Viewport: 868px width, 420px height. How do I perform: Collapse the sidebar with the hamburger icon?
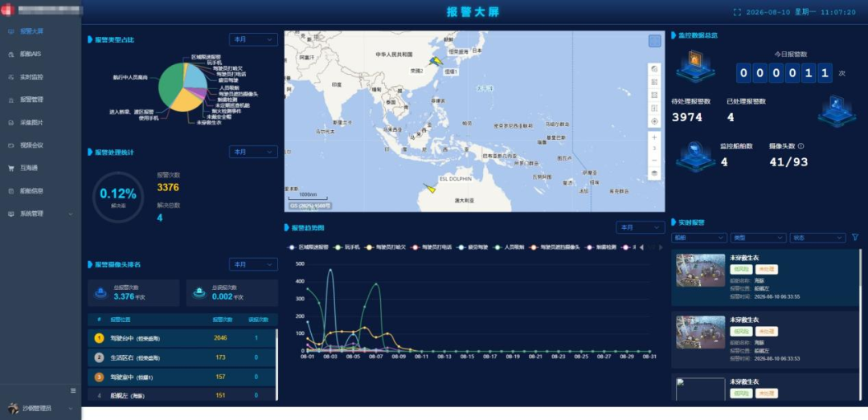tap(73, 390)
